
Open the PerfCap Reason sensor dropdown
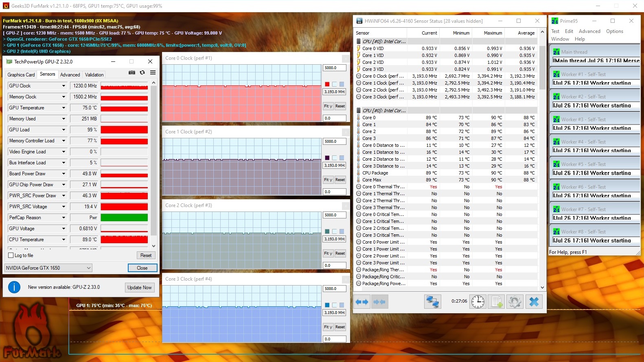(x=64, y=218)
